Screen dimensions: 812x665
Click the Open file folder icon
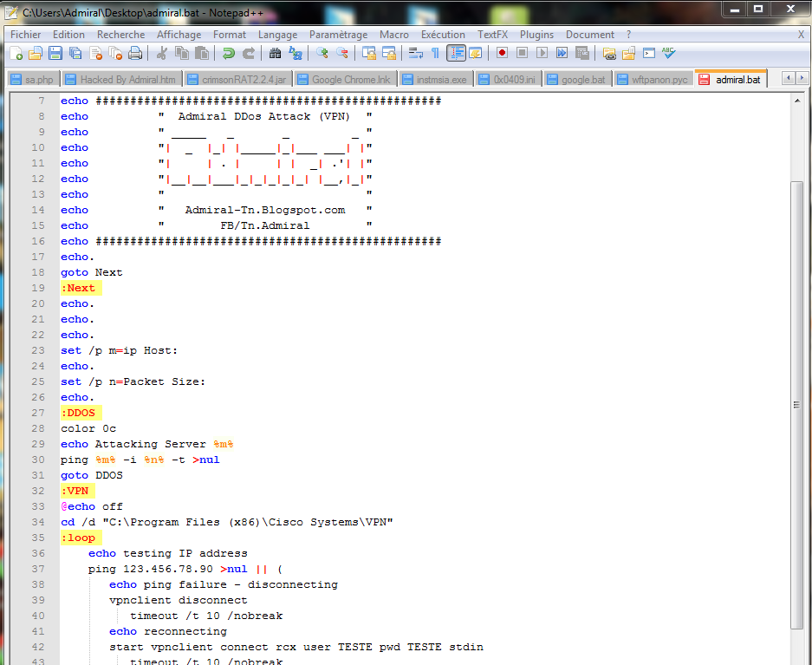pyautogui.click(x=36, y=54)
